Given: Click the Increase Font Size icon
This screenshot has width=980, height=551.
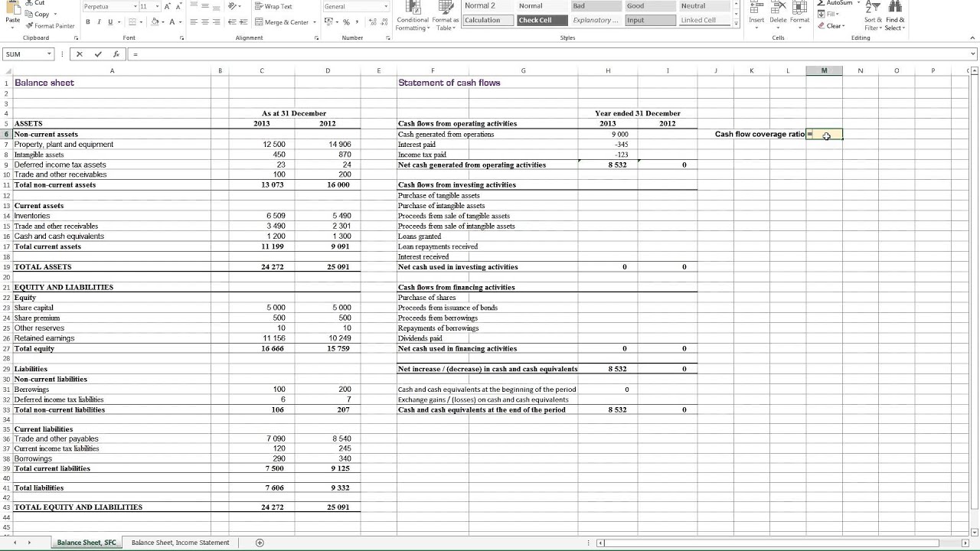Looking at the screenshot, I should point(168,6).
